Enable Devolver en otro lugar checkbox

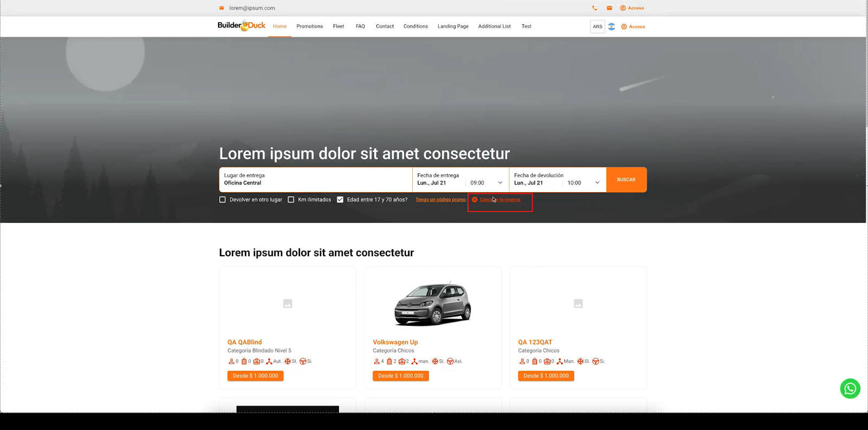(222, 200)
